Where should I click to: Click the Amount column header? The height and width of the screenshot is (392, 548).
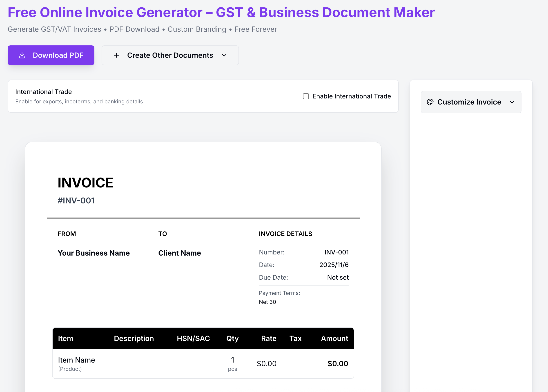(x=334, y=339)
